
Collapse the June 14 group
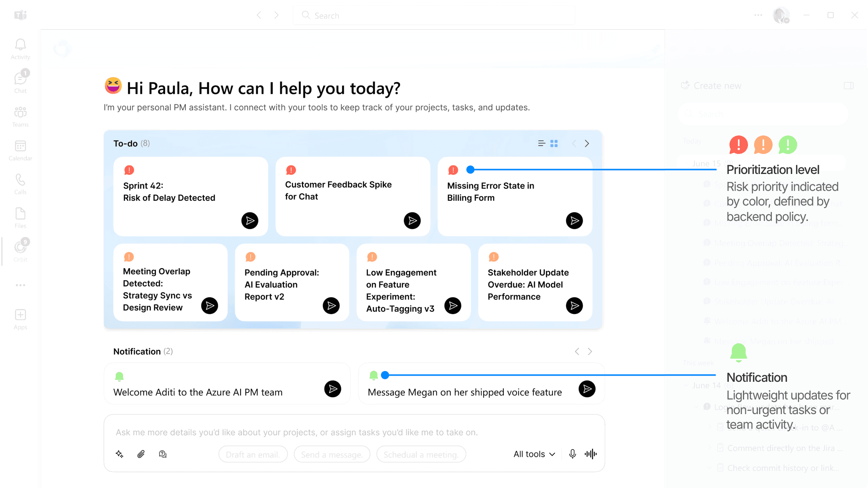[x=686, y=385]
